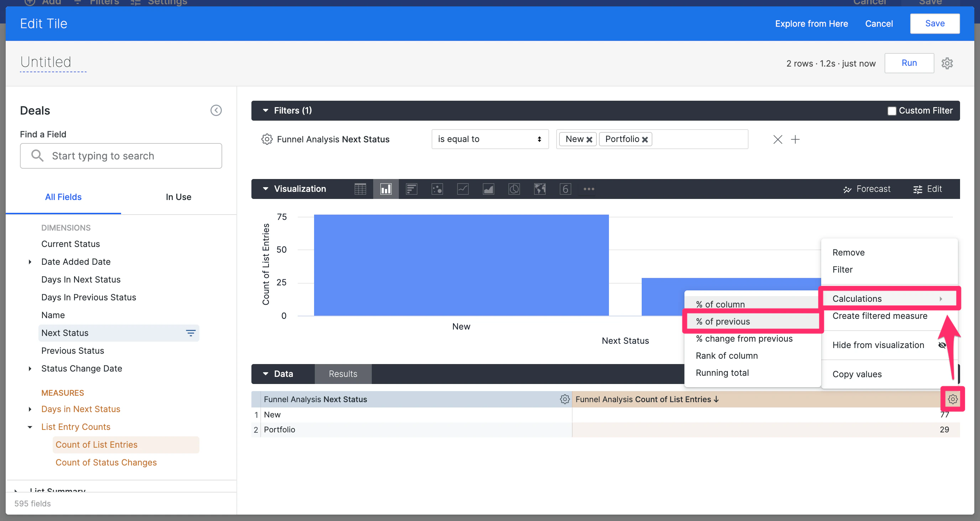The width and height of the screenshot is (980, 521).
Task: Pick the pie chart visualization icon
Action: coord(514,189)
